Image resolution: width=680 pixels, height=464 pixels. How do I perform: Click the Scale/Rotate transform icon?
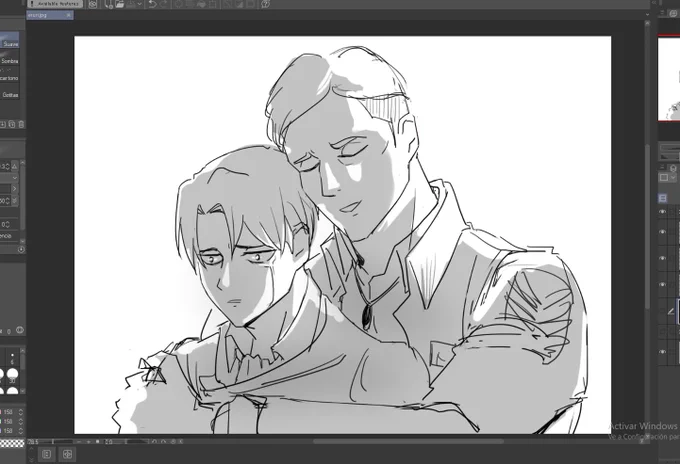tap(213, 4)
